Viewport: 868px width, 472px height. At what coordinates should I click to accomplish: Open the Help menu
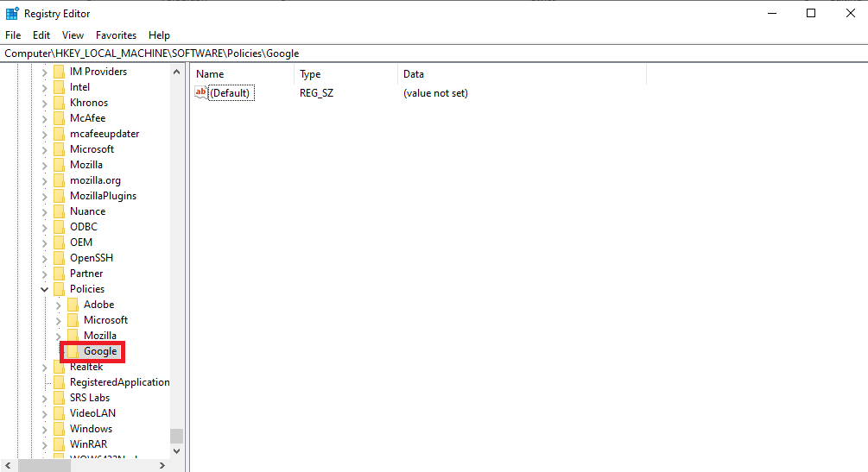click(159, 35)
